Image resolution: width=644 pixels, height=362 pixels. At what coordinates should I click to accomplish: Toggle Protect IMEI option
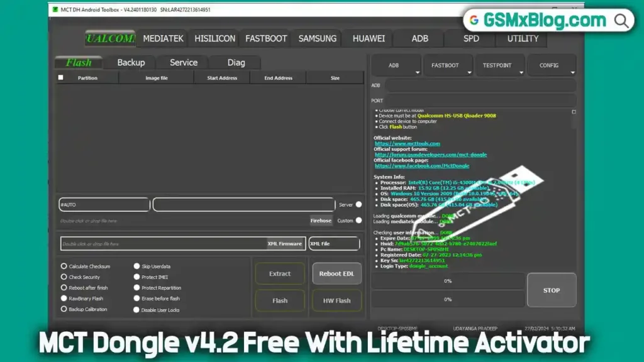(136, 277)
